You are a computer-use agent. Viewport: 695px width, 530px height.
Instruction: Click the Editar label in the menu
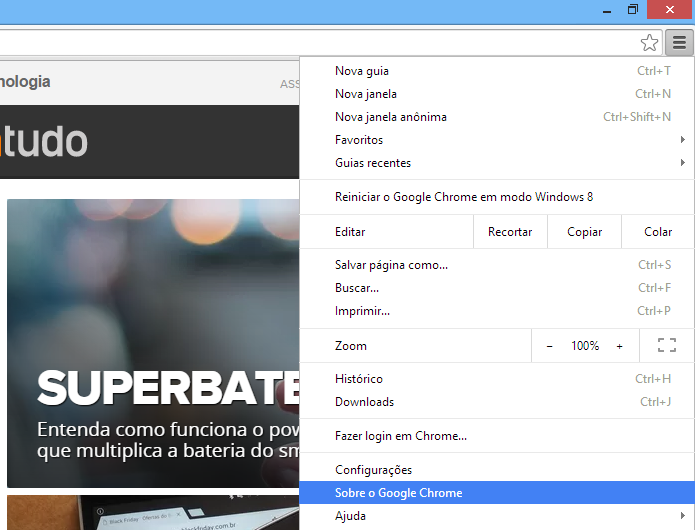coord(350,232)
